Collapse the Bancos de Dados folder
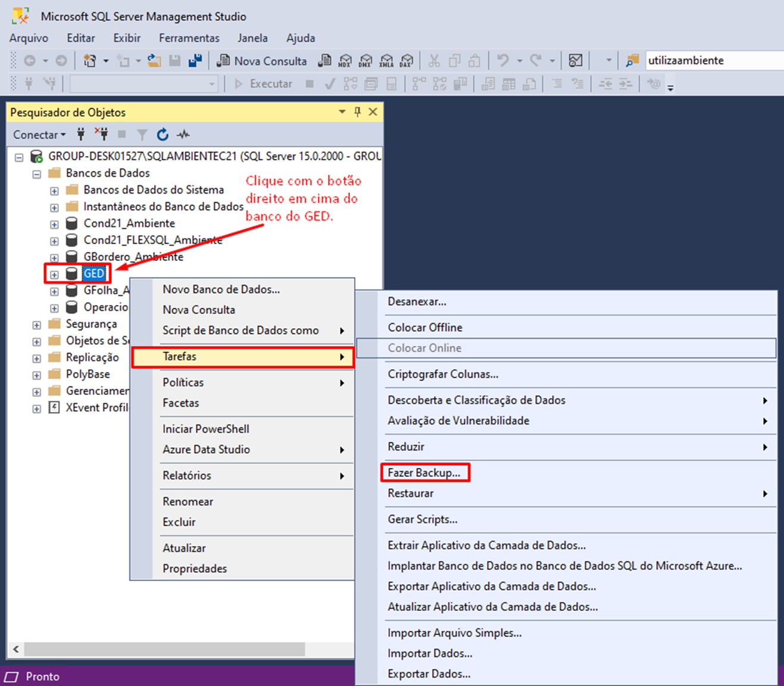This screenshot has width=784, height=686. pyautogui.click(x=37, y=174)
